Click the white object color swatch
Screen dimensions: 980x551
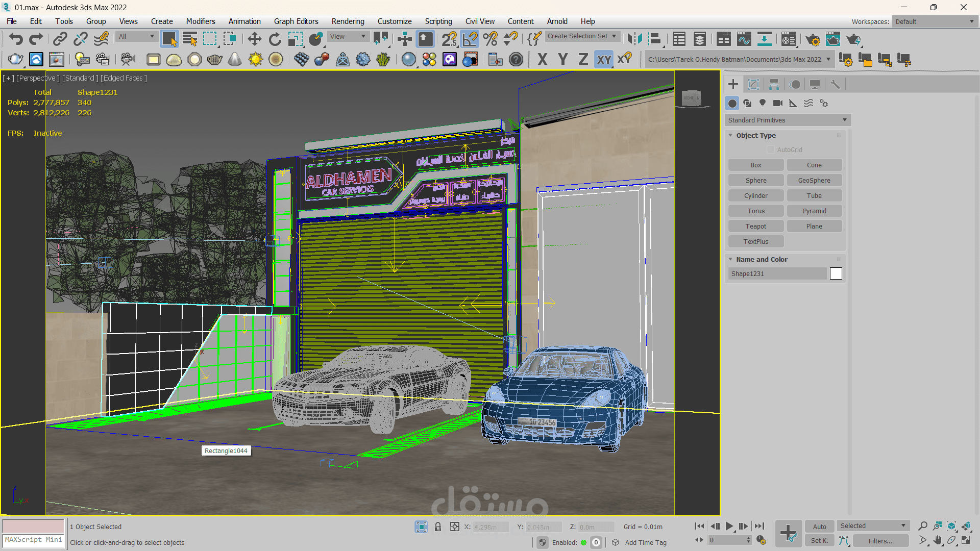836,273
